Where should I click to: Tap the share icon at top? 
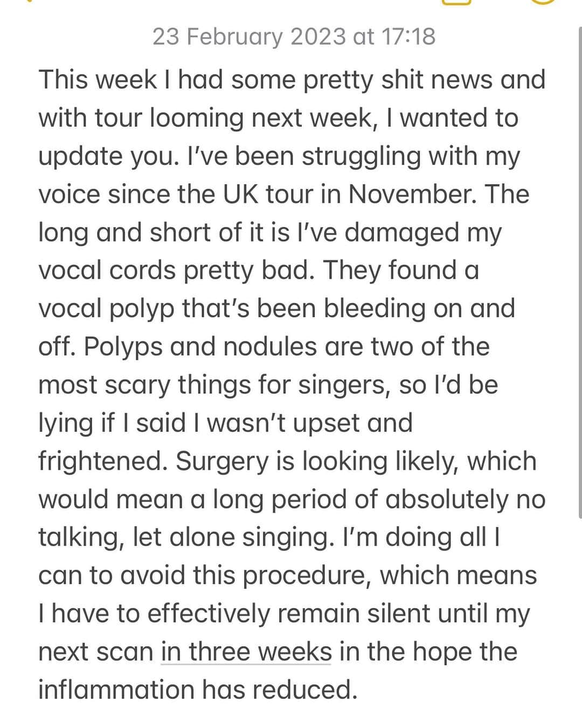point(455,2)
